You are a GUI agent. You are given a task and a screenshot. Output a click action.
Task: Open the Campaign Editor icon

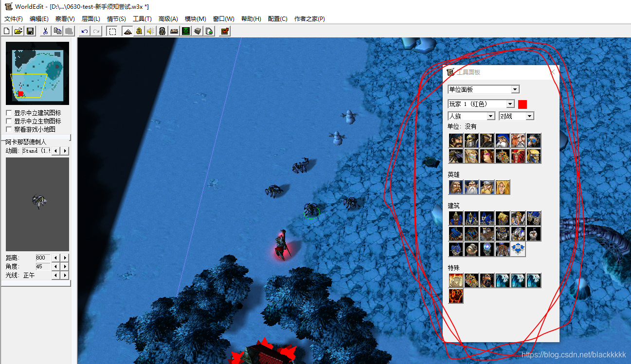174,31
